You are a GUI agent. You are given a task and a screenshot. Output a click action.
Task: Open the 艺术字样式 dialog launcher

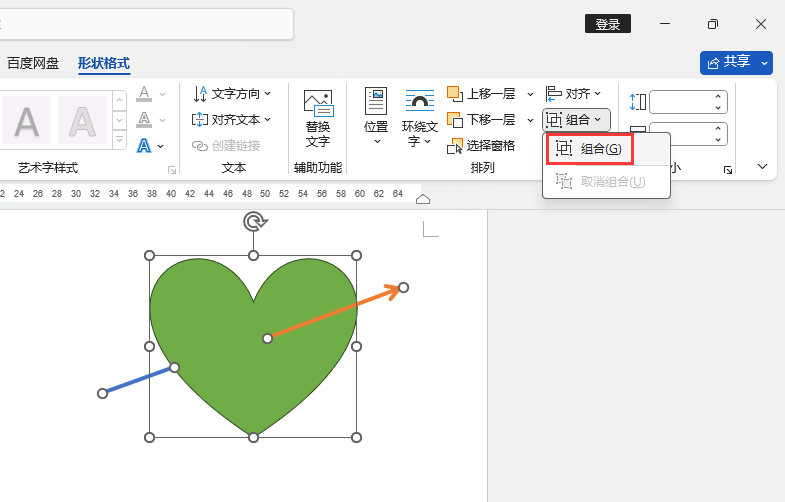(172, 170)
